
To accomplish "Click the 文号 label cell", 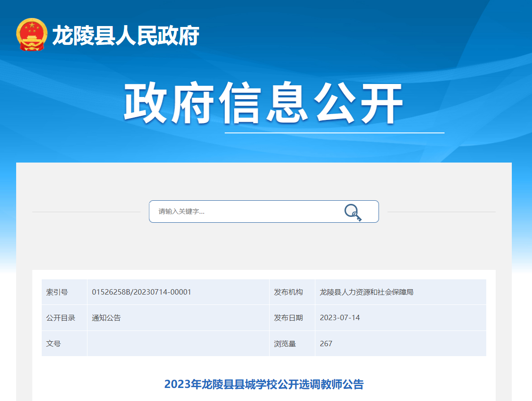I will 65,344.
